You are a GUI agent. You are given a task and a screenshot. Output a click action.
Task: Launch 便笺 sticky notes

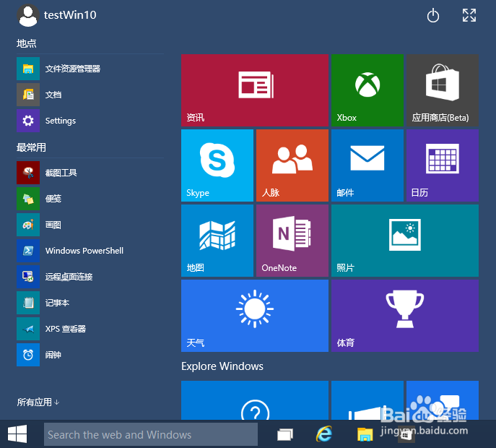pos(90,199)
